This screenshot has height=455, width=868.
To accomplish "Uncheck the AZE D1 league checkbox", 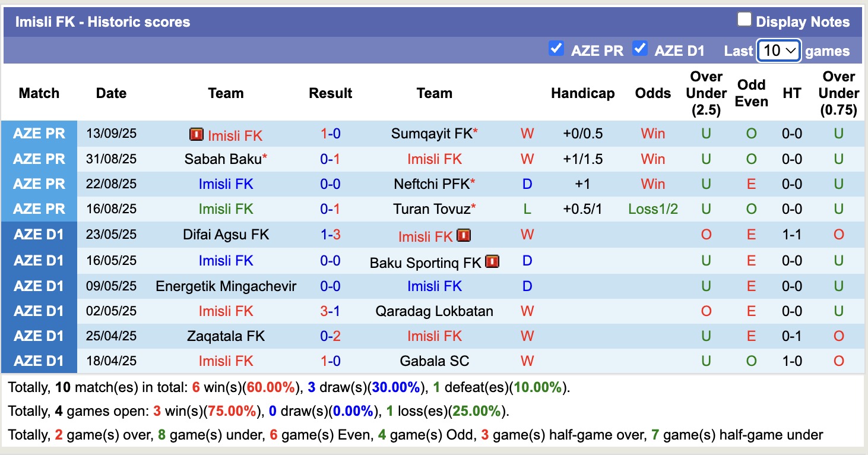I will [640, 49].
